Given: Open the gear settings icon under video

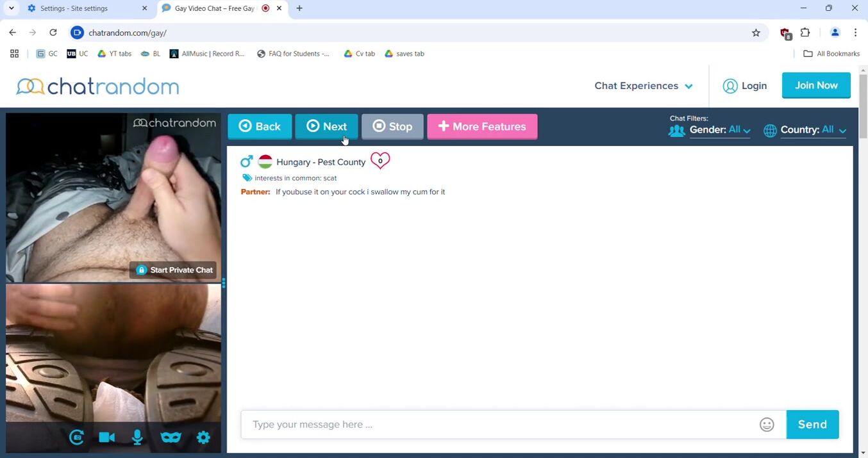Looking at the screenshot, I should (203, 438).
